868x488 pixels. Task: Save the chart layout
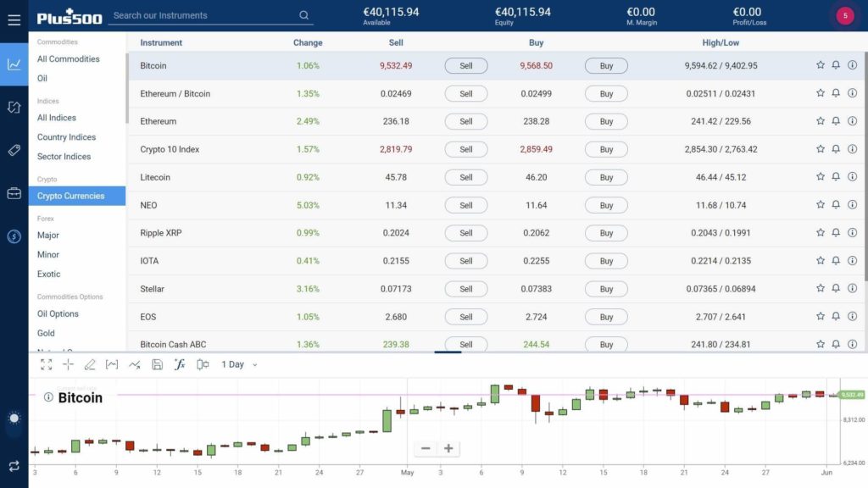click(x=157, y=364)
